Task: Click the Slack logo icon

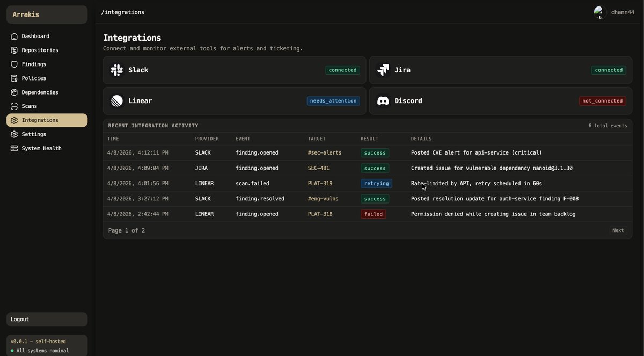Action: [116, 70]
